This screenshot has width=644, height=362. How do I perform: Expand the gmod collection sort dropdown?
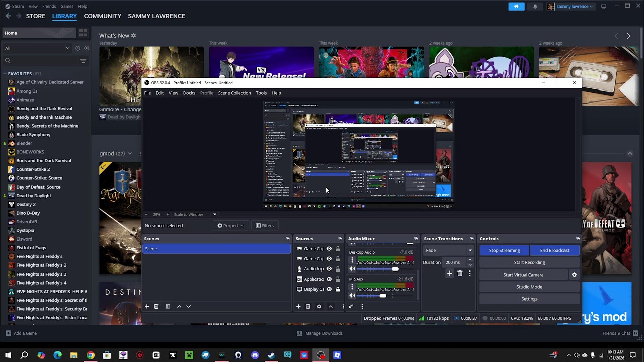(130, 154)
